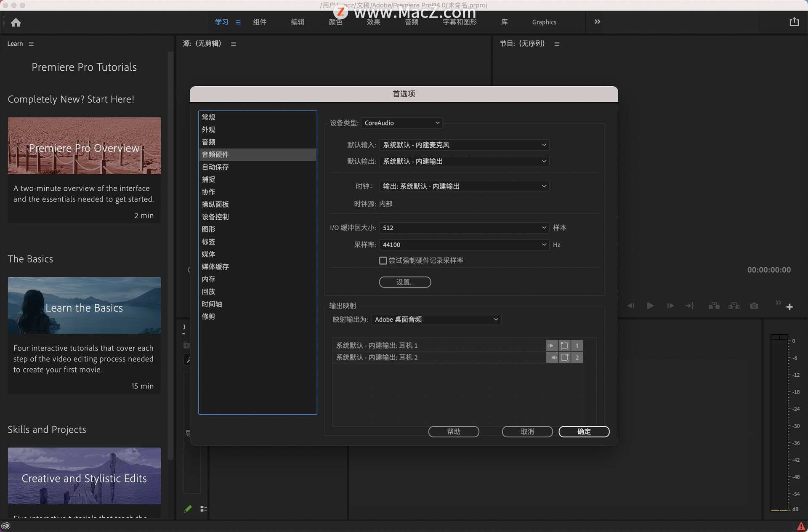Click the Extract button in Program monitor
This screenshot has width=808, height=532.
click(734, 306)
